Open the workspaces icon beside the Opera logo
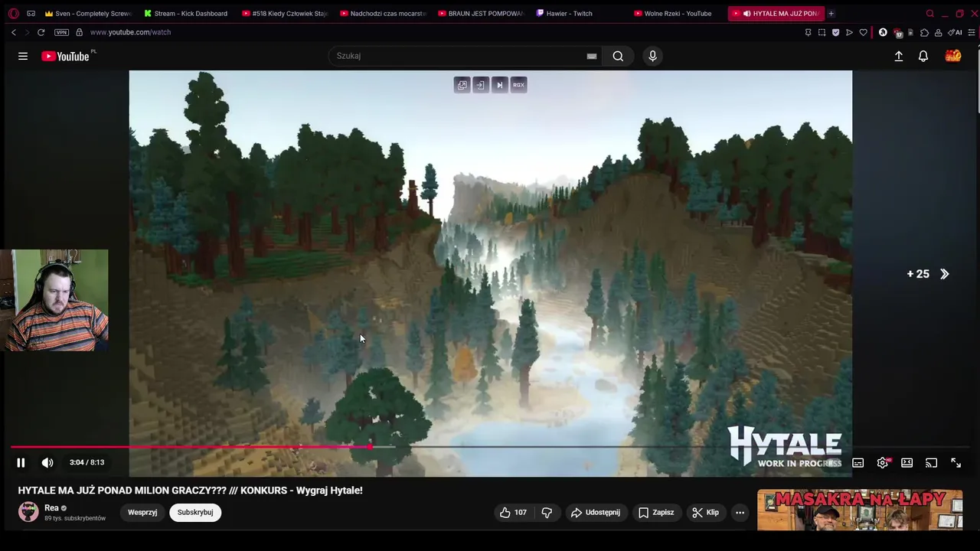This screenshot has height=551, width=980. click(31, 13)
